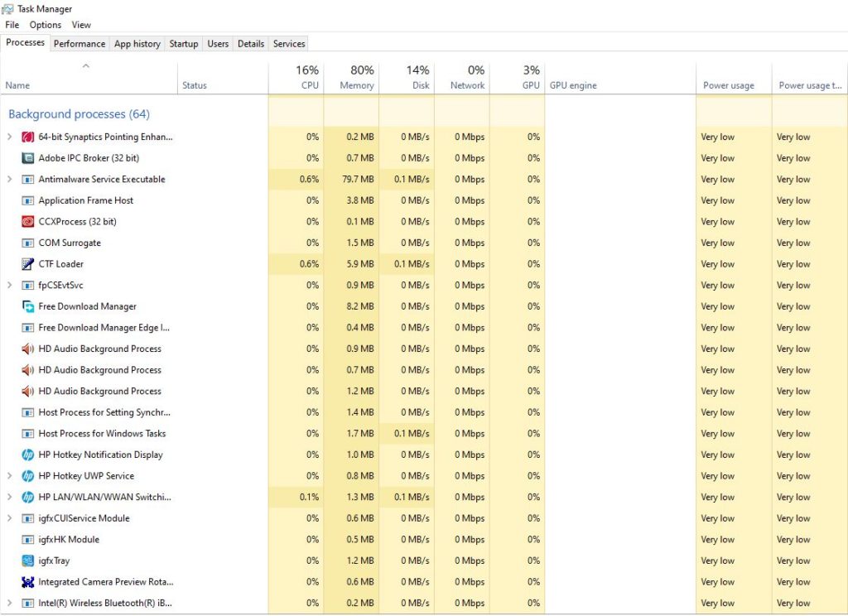Click the CTF Loader process name
848x616 pixels.
pyautogui.click(x=61, y=264)
